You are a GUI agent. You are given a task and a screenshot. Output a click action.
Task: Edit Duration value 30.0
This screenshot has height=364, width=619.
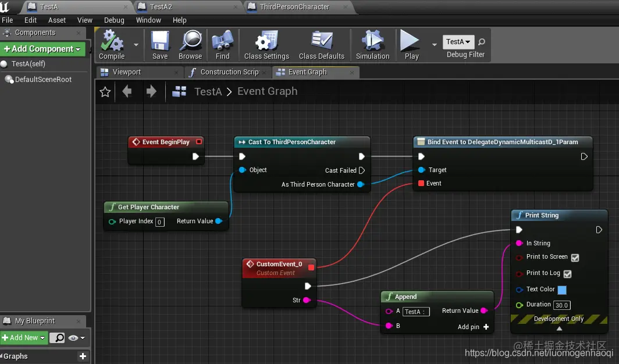pyautogui.click(x=561, y=305)
